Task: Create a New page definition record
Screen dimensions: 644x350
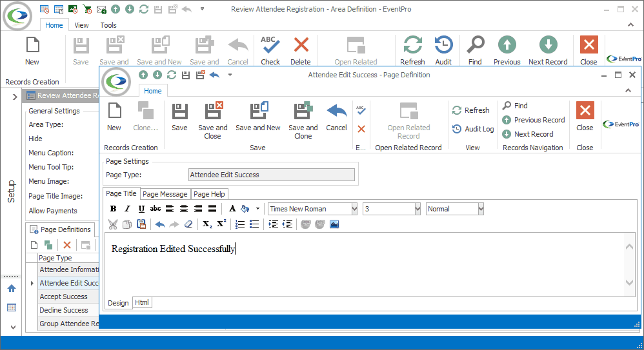Action: (114, 117)
